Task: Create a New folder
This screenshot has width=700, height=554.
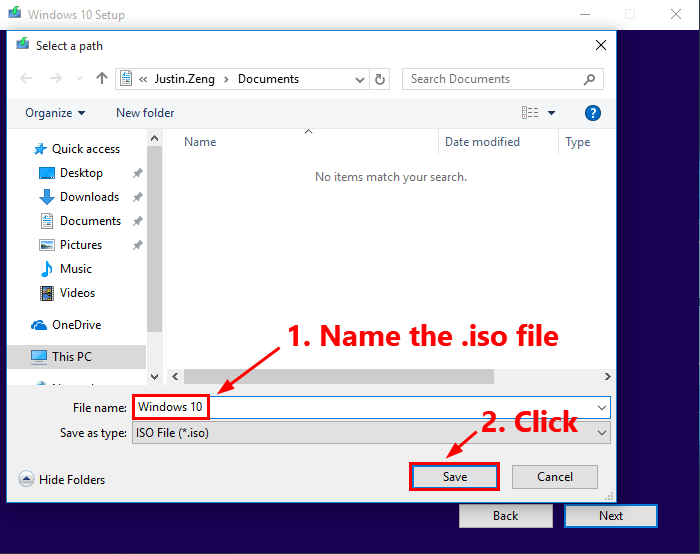Action: (145, 113)
